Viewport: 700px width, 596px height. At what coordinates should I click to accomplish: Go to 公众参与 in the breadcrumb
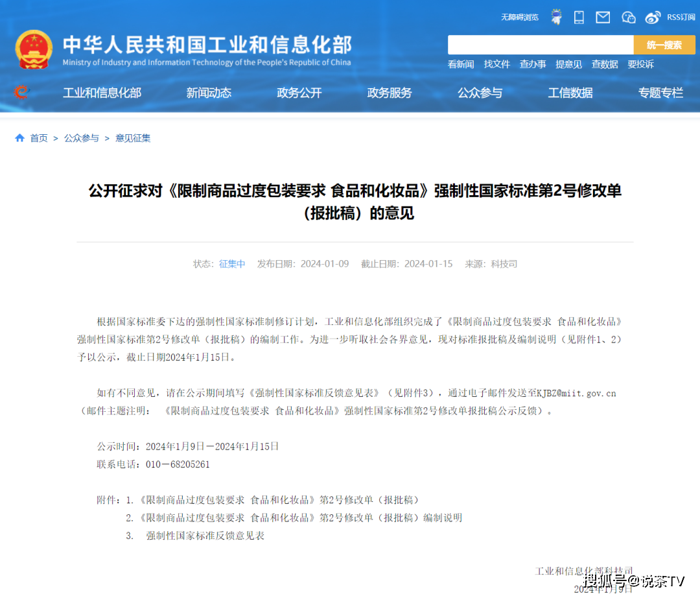(x=81, y=138)
